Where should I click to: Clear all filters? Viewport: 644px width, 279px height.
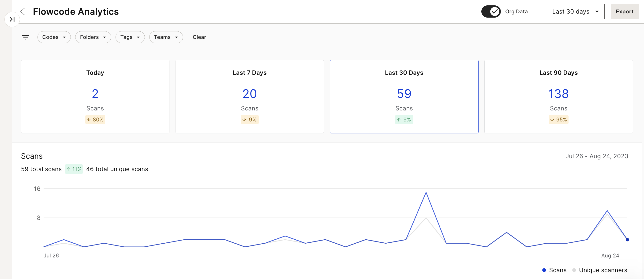(x=199, y=37)
